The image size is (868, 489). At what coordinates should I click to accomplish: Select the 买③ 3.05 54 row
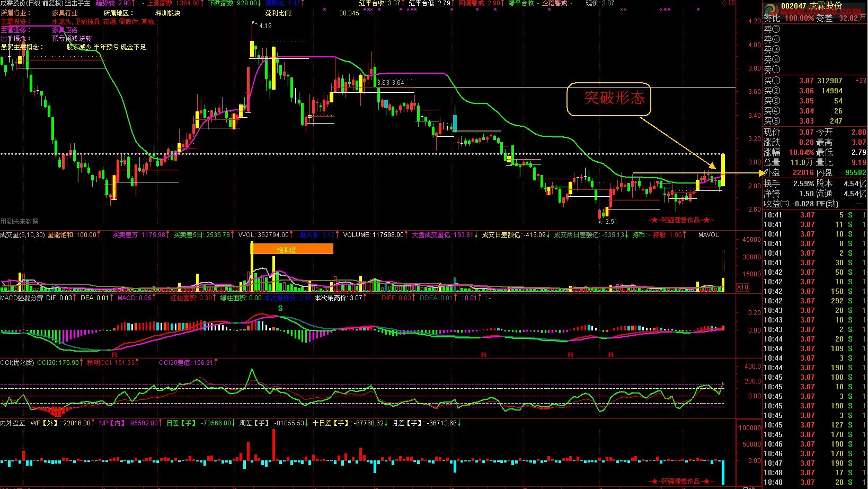(815, 101)
